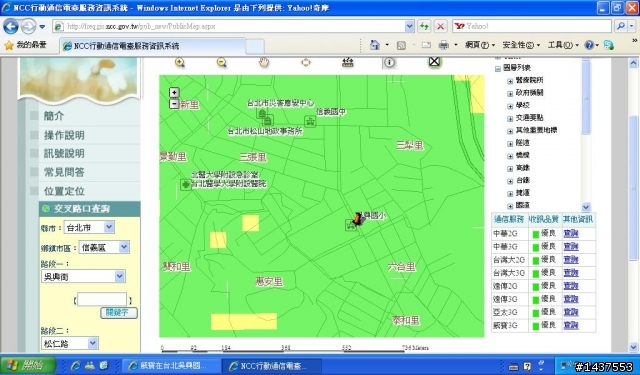
Task: Click the map plus zoom button
Action: (174, 93)
